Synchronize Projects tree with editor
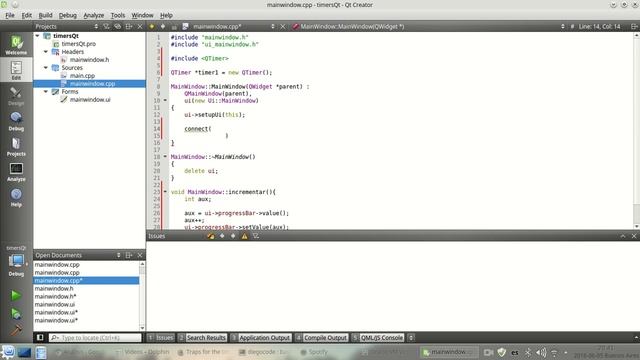This screenshot has width=640, height=360. click(118, 27)
